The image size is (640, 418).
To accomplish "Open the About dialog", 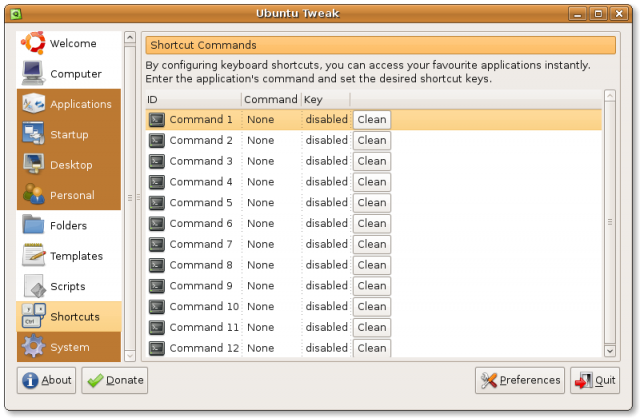I will pyautogui.click(x=47, y=380).
